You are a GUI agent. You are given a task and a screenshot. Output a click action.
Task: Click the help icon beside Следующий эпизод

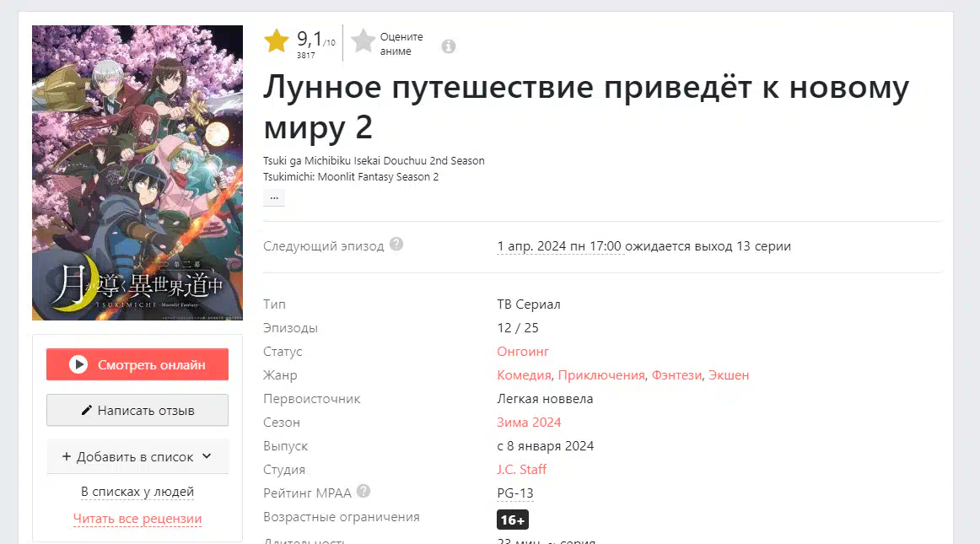396,244
